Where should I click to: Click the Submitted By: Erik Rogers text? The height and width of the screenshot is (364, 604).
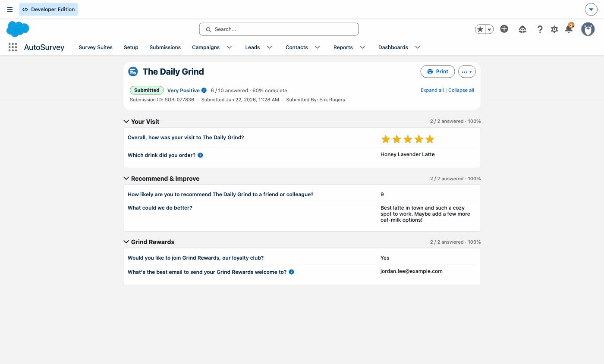point(315,100)
